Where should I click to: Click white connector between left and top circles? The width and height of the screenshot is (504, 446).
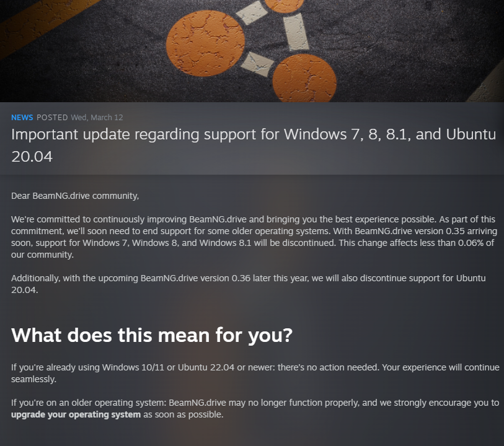pos(252,12)
